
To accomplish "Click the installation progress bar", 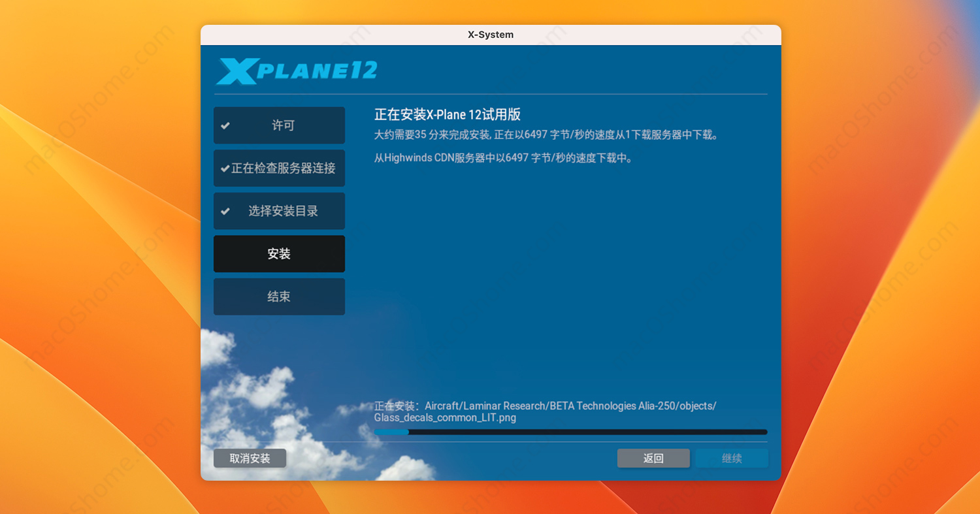I will (x=570, y=432).
